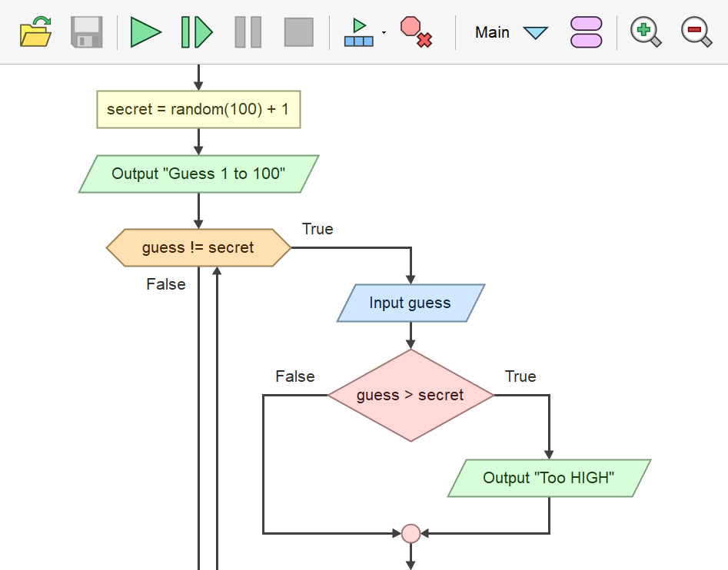728x570 pixels.
Task: Open the Main function selector
Action: tap(492, 32)
